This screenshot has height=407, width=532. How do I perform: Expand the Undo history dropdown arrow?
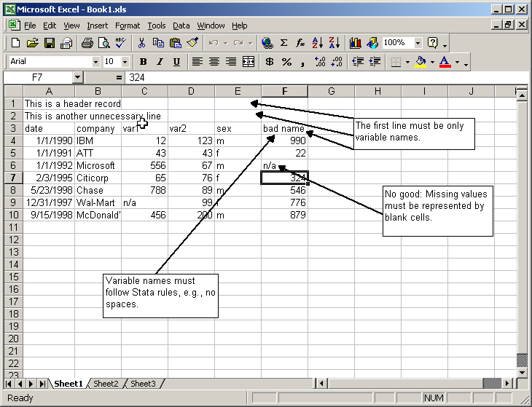tap(226, 43)
